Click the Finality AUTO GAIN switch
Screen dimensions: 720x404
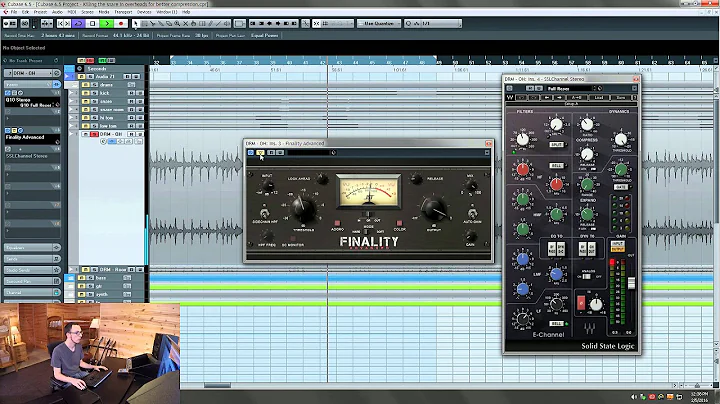pos(472,213)
